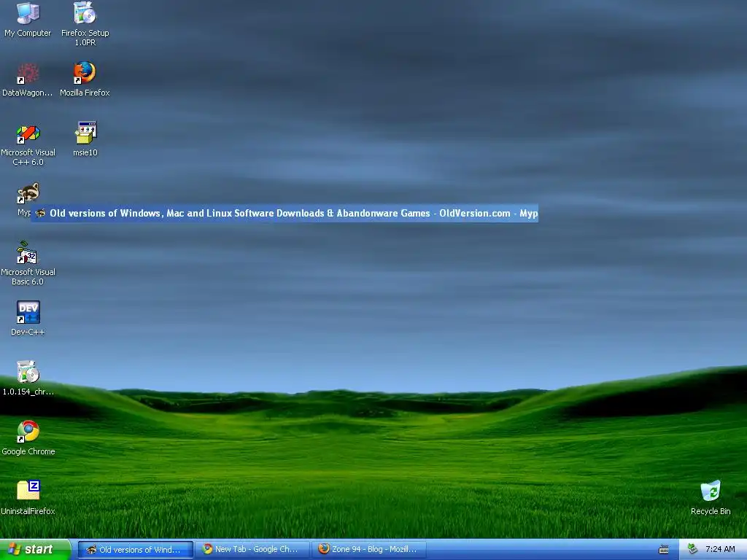747x560 pixels.
Task: Click the 7:24 AM clock
Action: [x=720, y=550]
